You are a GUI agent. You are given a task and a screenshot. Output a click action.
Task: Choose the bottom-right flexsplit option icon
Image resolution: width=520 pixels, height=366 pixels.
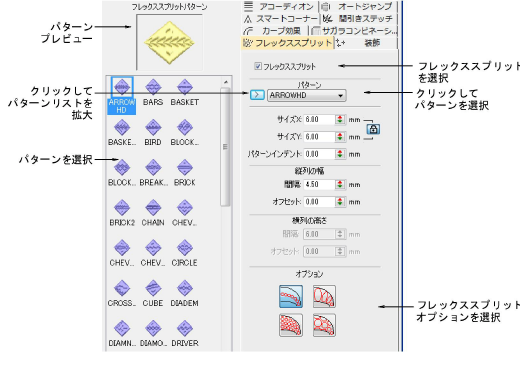coord(324,325)
